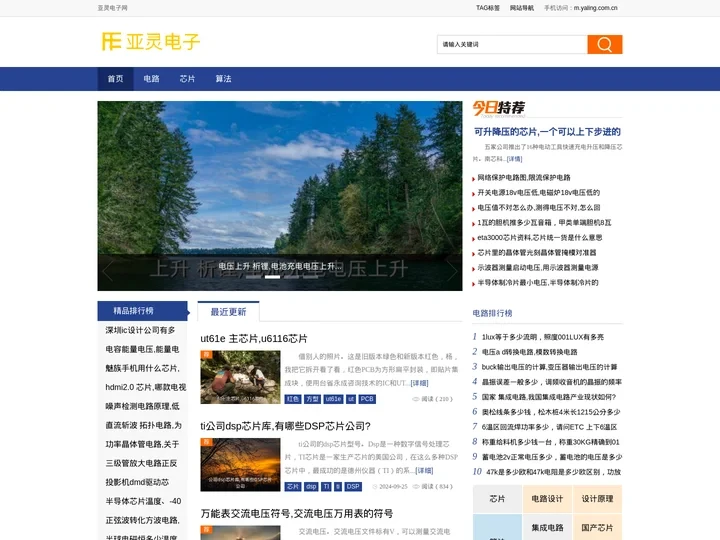The height and width of the screenshot is (540, 720).
Task: Select the 红色 tag
Action: (292, 399)
